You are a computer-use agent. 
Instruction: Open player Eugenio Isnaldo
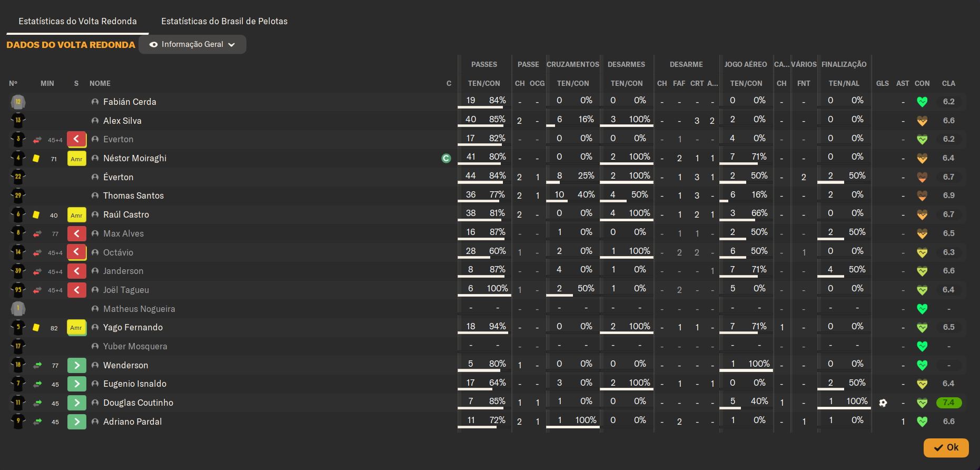[x=135, y=384]
